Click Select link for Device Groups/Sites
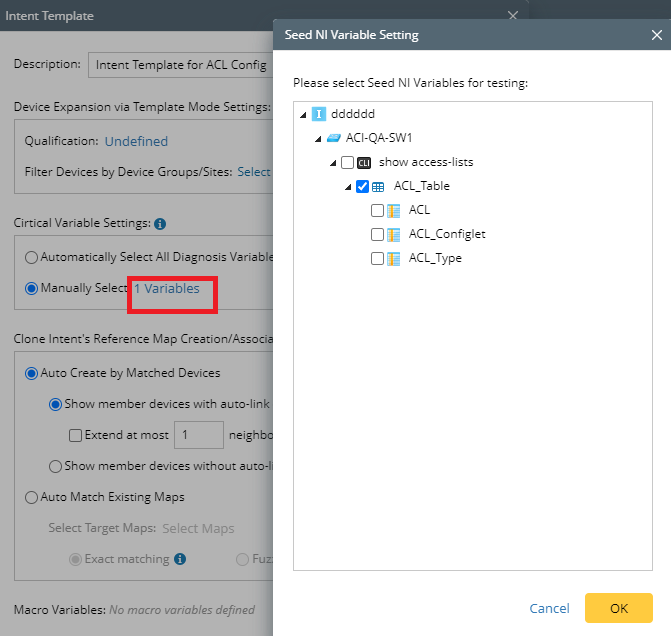The image size is (671, 636). [x=254, y=172]
